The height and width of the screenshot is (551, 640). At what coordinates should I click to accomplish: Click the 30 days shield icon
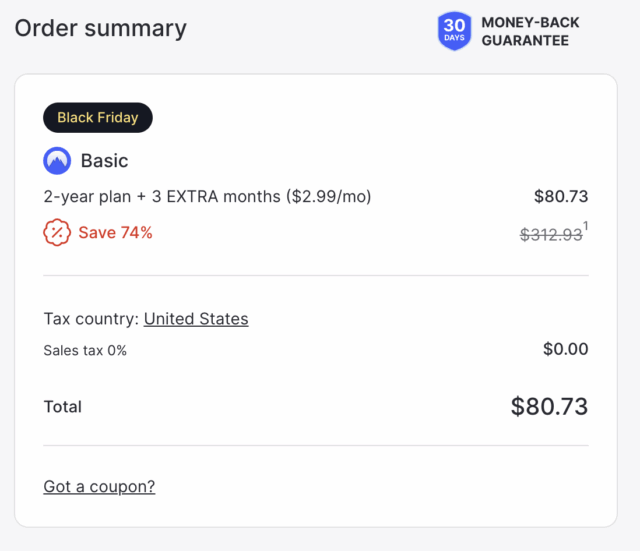click(455, 31)
